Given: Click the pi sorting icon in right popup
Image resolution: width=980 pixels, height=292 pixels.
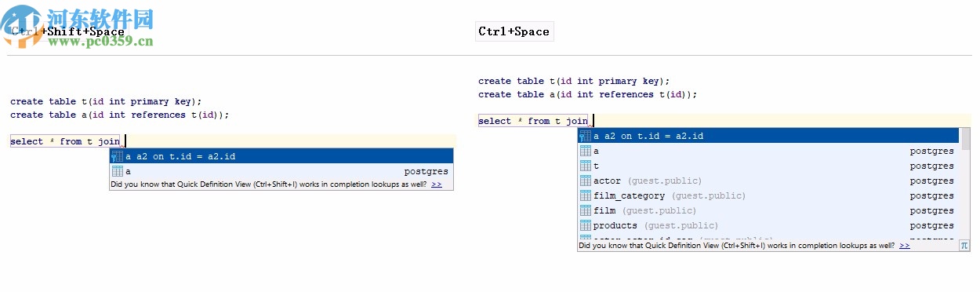Looking at the screenshot, I should [x=965, y=246].
